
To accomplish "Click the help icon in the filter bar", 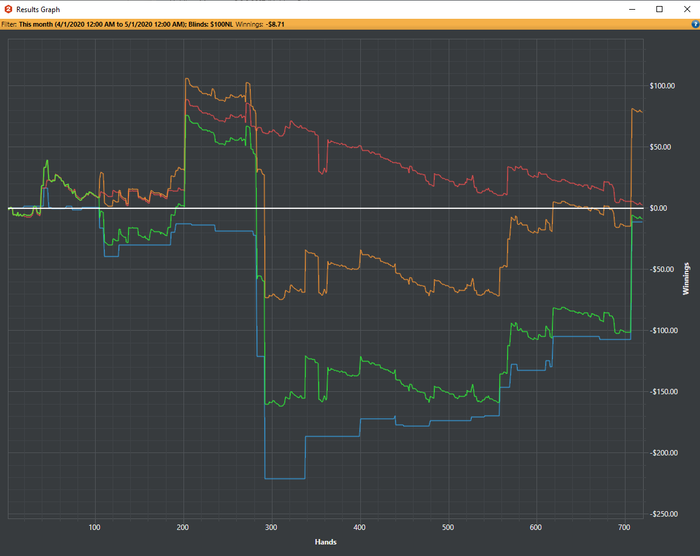I will tap(696, 25).
